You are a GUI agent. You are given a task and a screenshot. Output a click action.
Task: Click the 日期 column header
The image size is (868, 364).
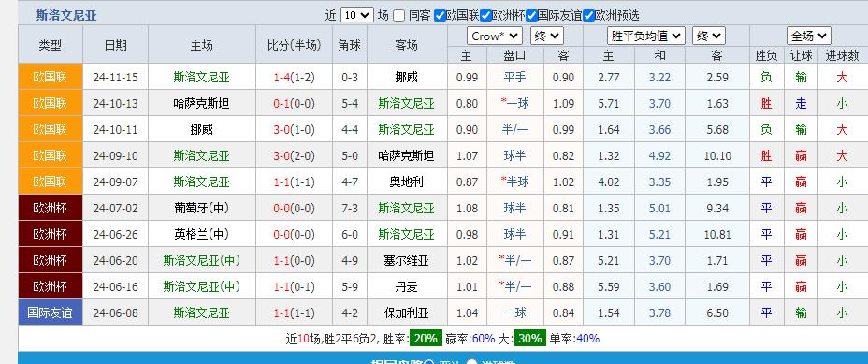click(116, 45)
